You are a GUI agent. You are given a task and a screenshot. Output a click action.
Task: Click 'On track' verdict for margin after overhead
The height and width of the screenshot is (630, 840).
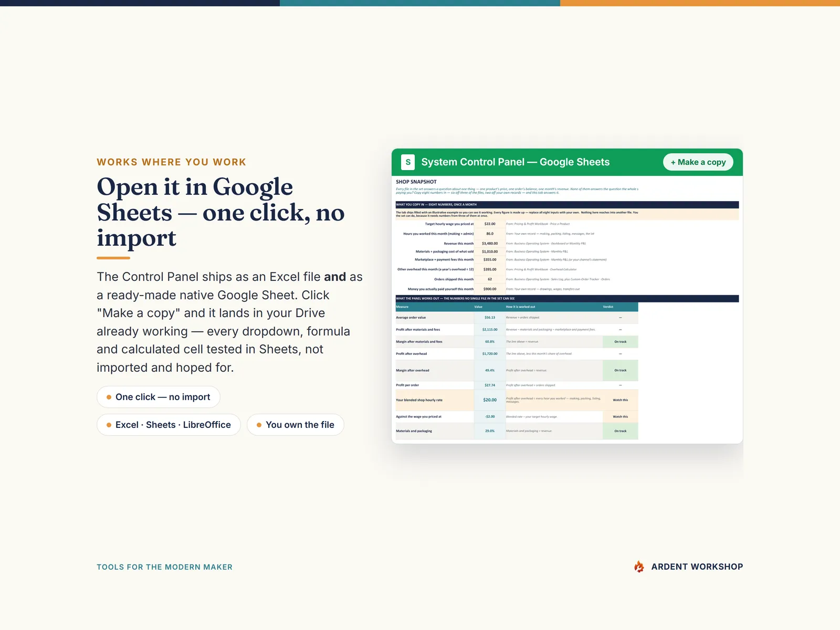tap(621, 370)
